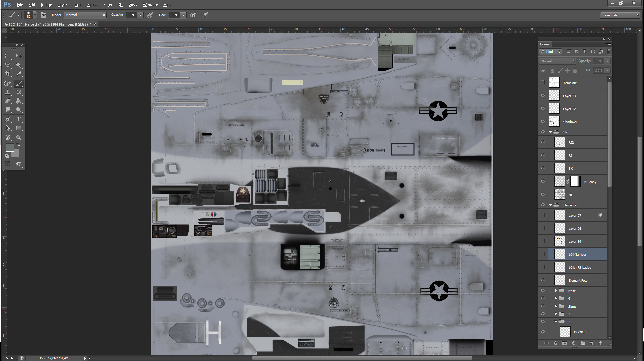The width and height of the screenshot is (644, 361).
Task: Open the brush blending Mode dropdown
Action: click(85, 15)
